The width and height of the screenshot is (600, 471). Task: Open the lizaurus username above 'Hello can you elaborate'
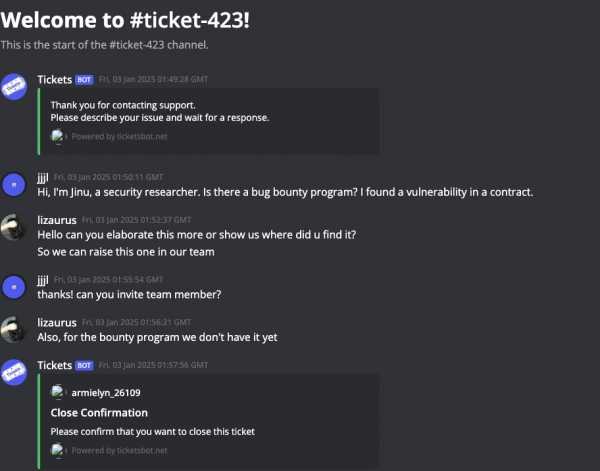click(57, 220)
